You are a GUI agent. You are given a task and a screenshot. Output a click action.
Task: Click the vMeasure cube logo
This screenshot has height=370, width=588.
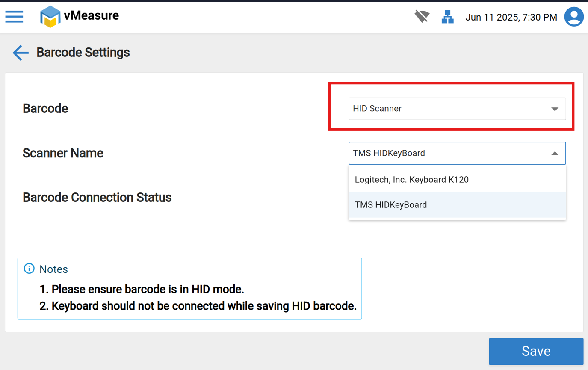(x=50, y=17)
